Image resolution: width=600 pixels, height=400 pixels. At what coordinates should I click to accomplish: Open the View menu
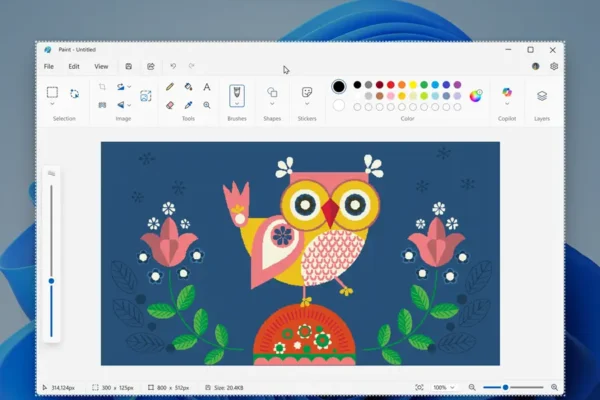pos(101,66)
